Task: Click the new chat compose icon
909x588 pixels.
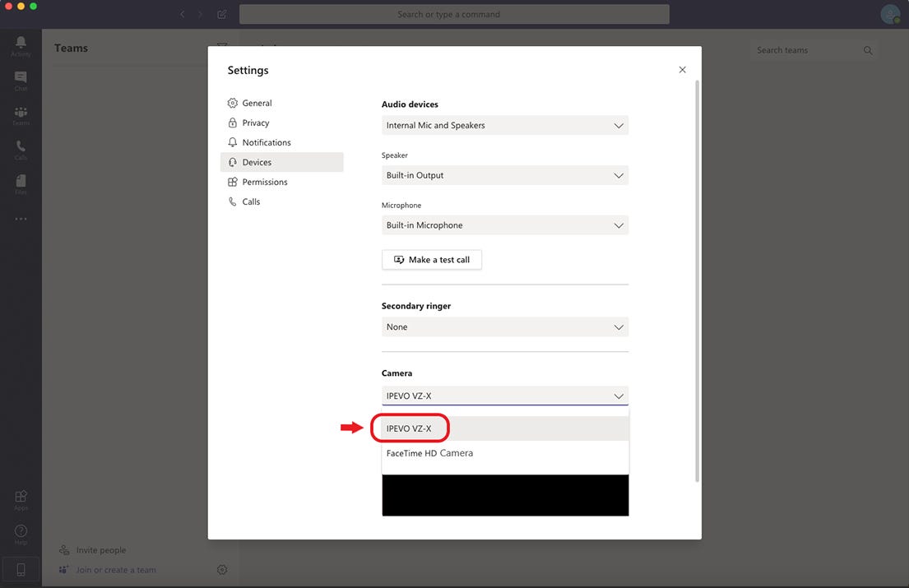Action: point(220,14)
